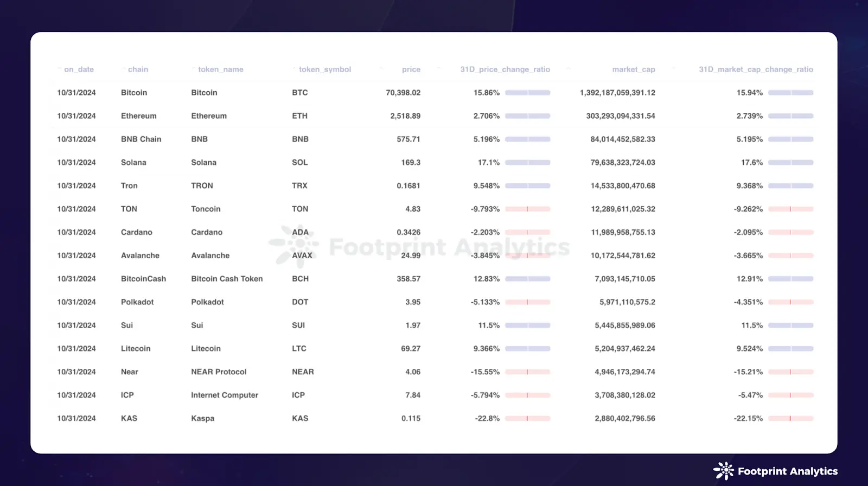This screenshot has width=868, height=486.
Task: Open the token_symbol column header
Action: point(324,69)
